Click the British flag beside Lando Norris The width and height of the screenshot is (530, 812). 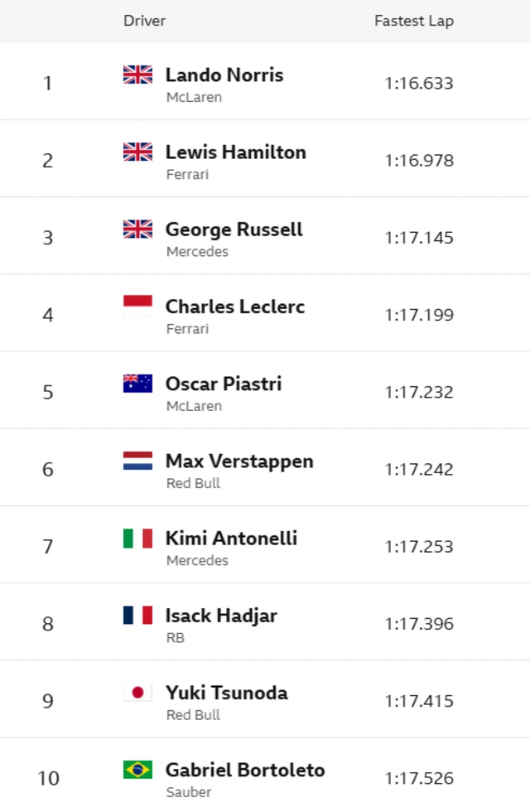click(x=137, y=75)
